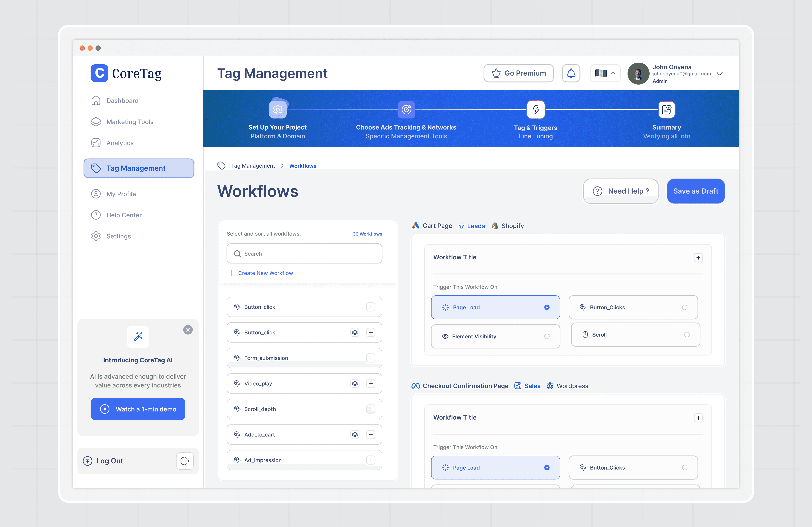Click the tag icon in the breadcrumb

(x=221, y=166)
